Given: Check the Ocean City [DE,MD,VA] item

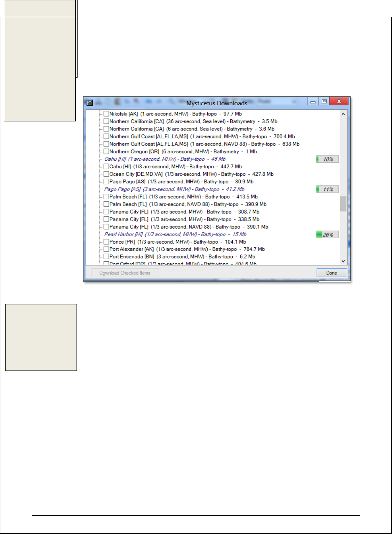Looking at the screenshot, I should click(x=106, y=174).
